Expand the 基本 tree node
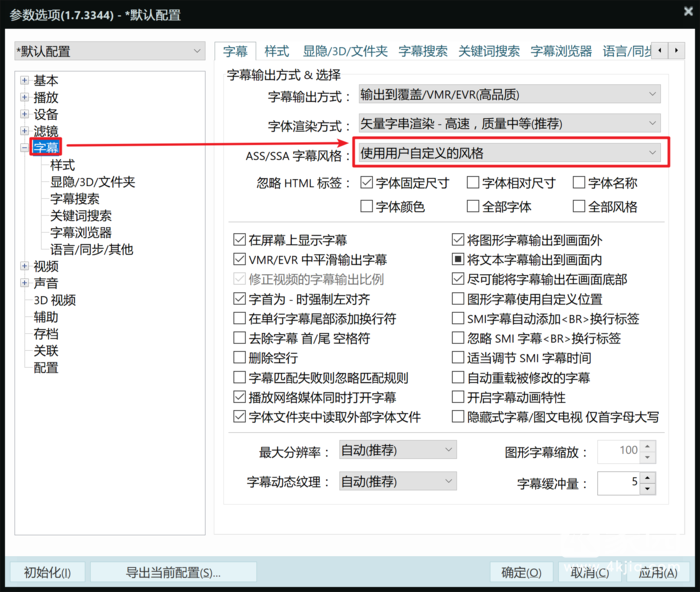The width and height of the screenshot is (700, 592). (24, 81)
